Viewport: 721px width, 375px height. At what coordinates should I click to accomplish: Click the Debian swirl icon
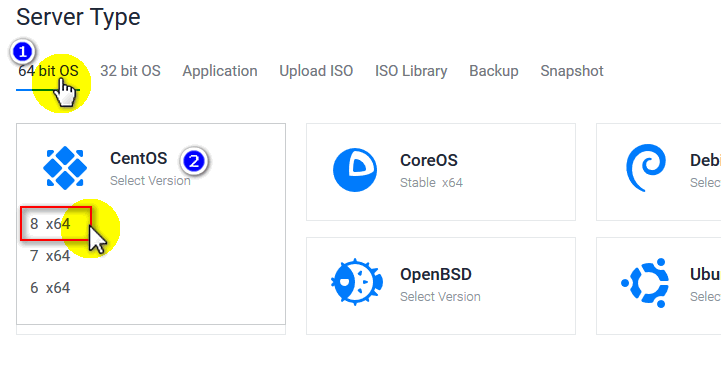pos(646,168)
